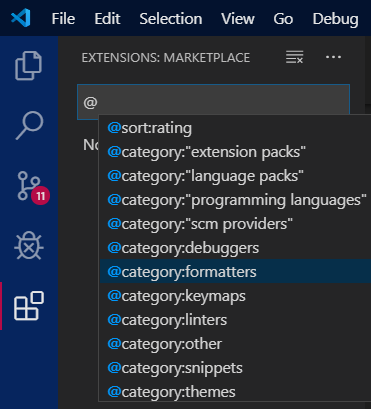Clear extensions search results icon
The height and width of the screenshot is (409, 371).
[x=295, y=57]
